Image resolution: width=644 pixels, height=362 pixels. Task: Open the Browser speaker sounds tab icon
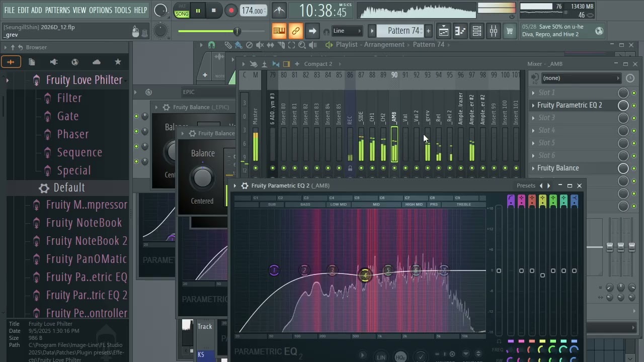point(54,62)
